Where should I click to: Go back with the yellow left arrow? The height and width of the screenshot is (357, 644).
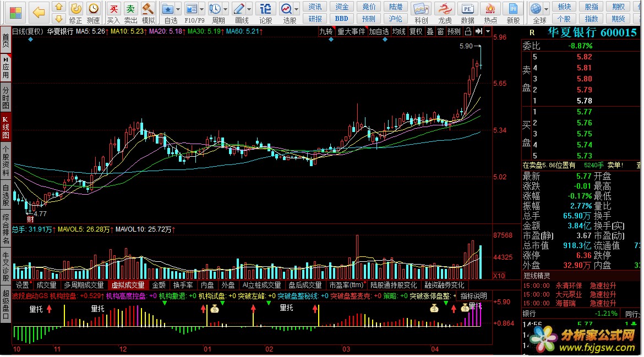click(38, 13)
